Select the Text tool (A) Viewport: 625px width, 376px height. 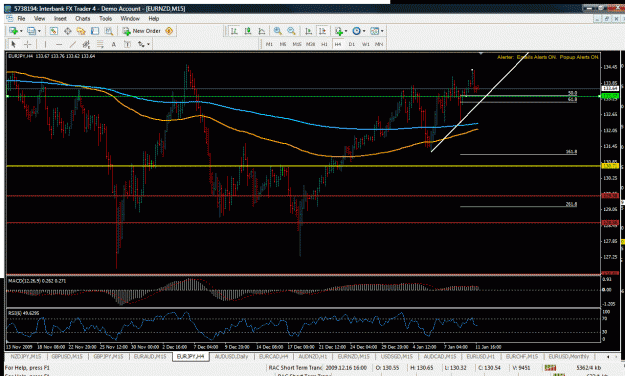114,44
